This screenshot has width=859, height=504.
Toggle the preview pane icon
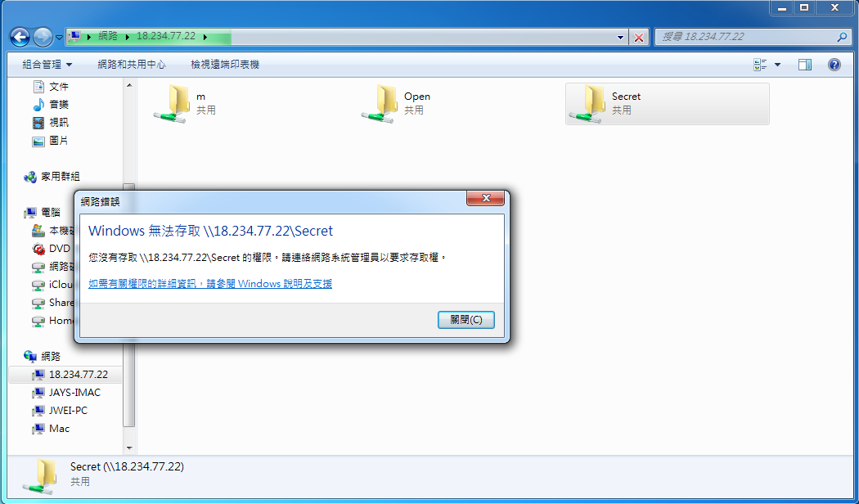805,65
